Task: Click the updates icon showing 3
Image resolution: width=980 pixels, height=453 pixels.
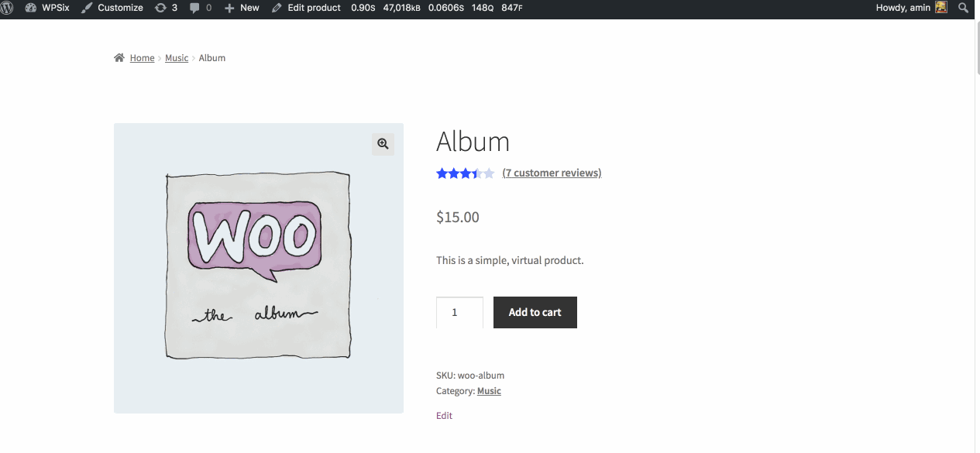Action: (x=166, y=8)
